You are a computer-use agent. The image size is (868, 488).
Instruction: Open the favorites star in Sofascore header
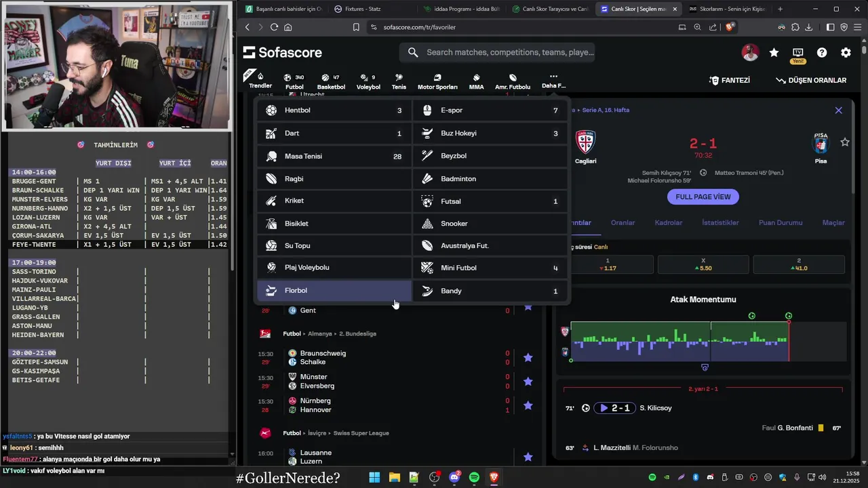(x=774, y=53)
